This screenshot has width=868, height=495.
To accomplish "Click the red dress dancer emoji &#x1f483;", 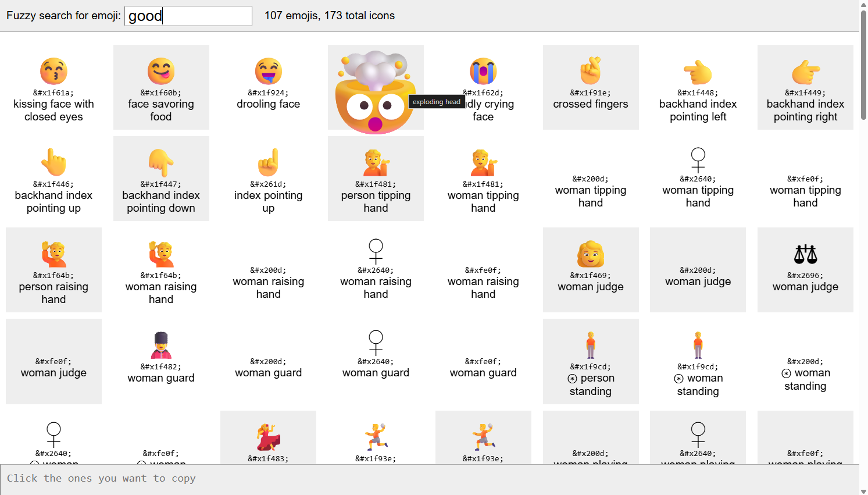I will coord(268,437).
